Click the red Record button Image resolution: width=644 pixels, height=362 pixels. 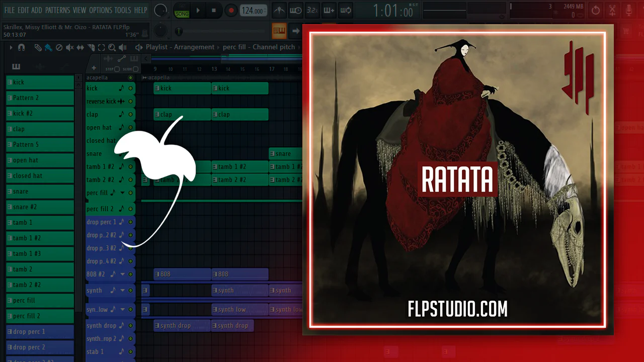(231, 10)
